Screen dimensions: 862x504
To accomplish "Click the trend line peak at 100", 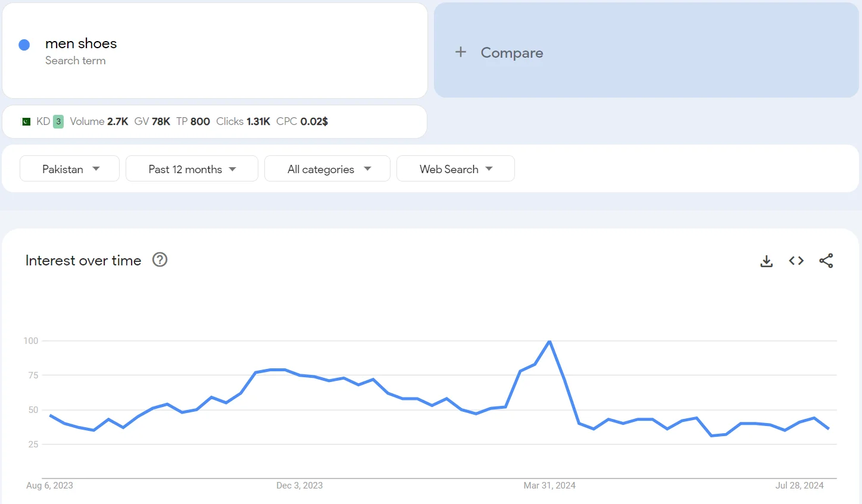I will coord(549,342).
